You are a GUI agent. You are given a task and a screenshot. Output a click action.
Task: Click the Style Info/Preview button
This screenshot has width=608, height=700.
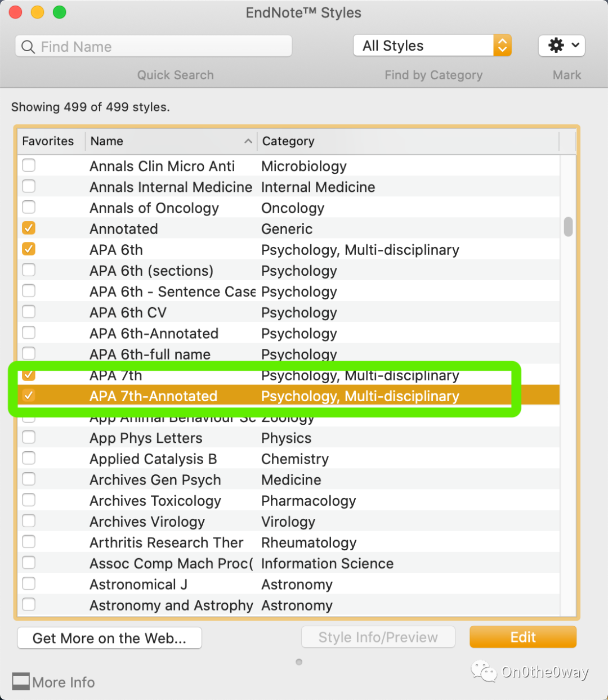[378, 636]
